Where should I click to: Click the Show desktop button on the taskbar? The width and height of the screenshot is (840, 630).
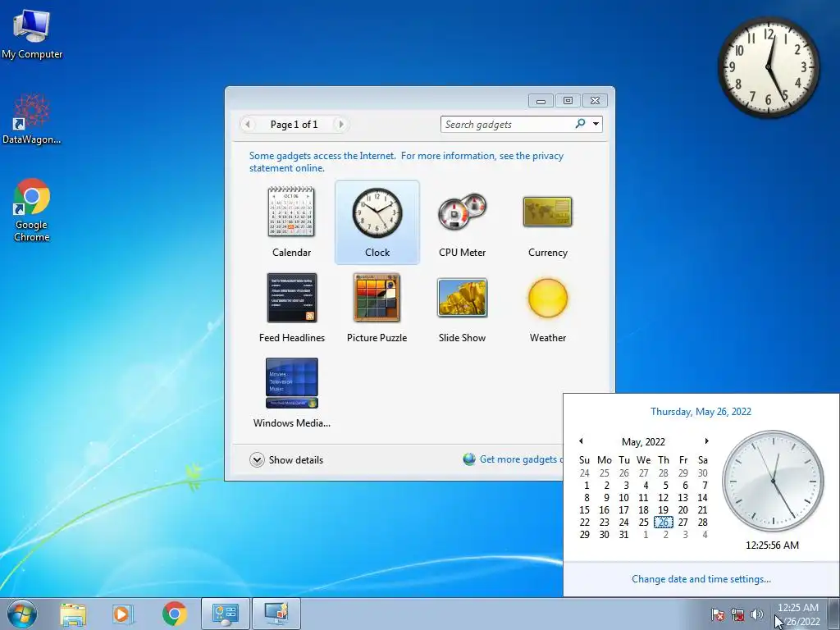(x=833, y=614)
